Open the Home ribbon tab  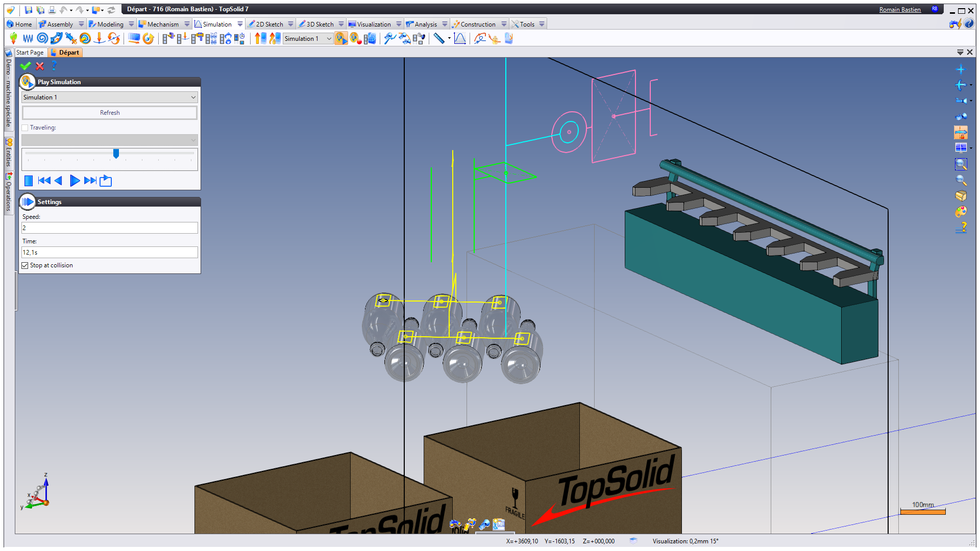(x=19, y=24)
